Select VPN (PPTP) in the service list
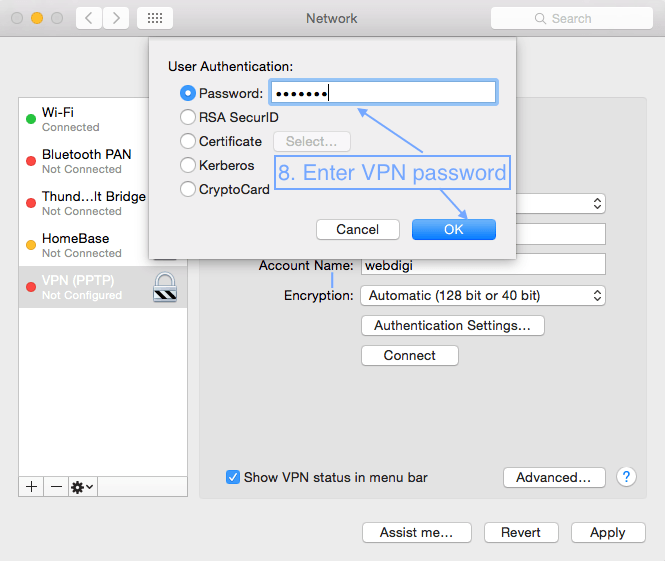 point(103,287)
